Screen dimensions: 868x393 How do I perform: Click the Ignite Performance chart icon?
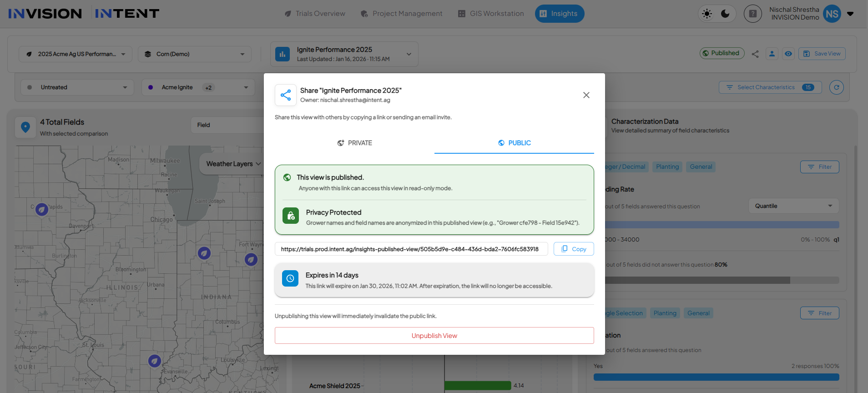283,54
